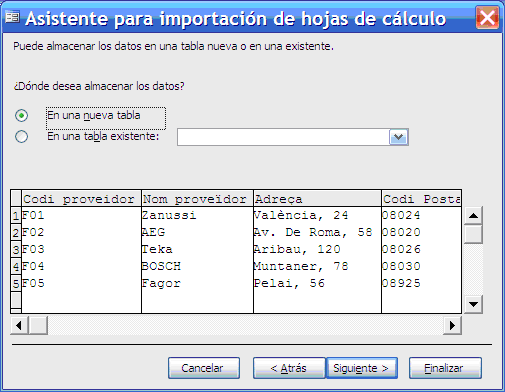Continue with the Siguiente button
The width and height of the screenshot is (505, 392).
[362, 368]
